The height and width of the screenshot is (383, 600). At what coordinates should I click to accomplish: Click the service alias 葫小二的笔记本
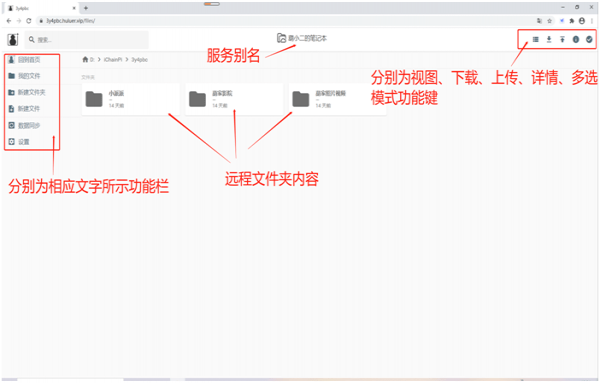tap(302, 38)
